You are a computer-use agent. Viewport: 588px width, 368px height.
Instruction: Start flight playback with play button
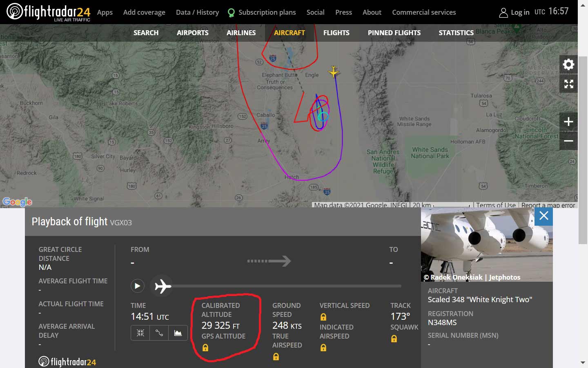pos(138,286)
